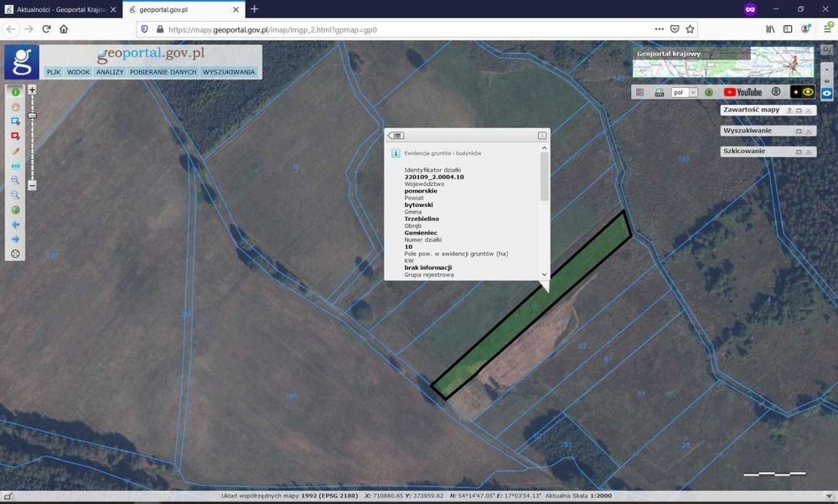Click the green help question icon
The image size is (838, 504).
click(709, 92)
